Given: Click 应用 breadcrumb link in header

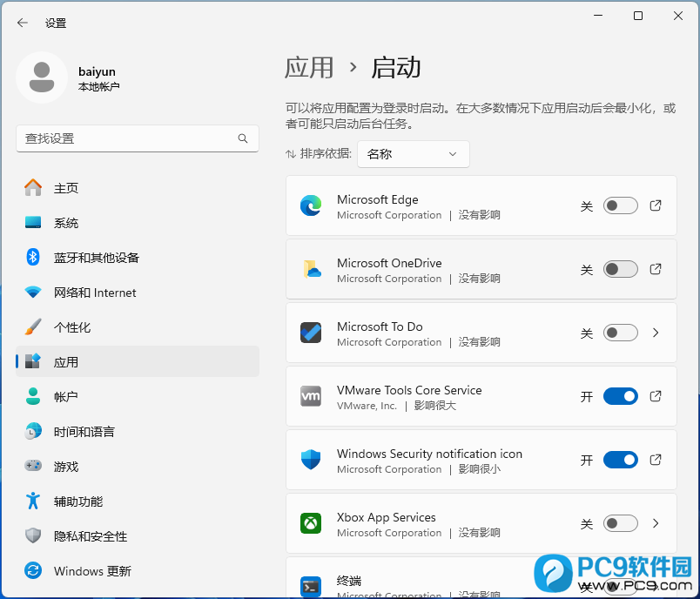Looking at the screenshot, I should tap(309, 67).
